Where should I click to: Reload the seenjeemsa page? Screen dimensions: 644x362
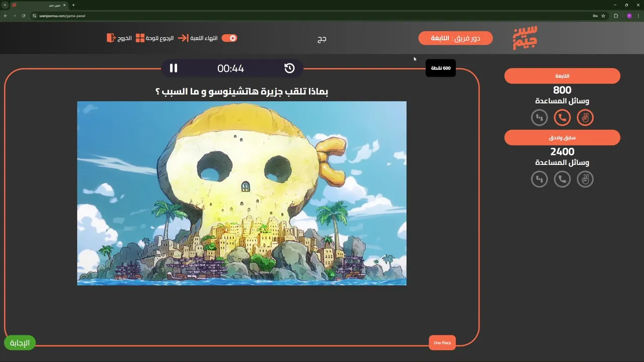click(24, 16)
